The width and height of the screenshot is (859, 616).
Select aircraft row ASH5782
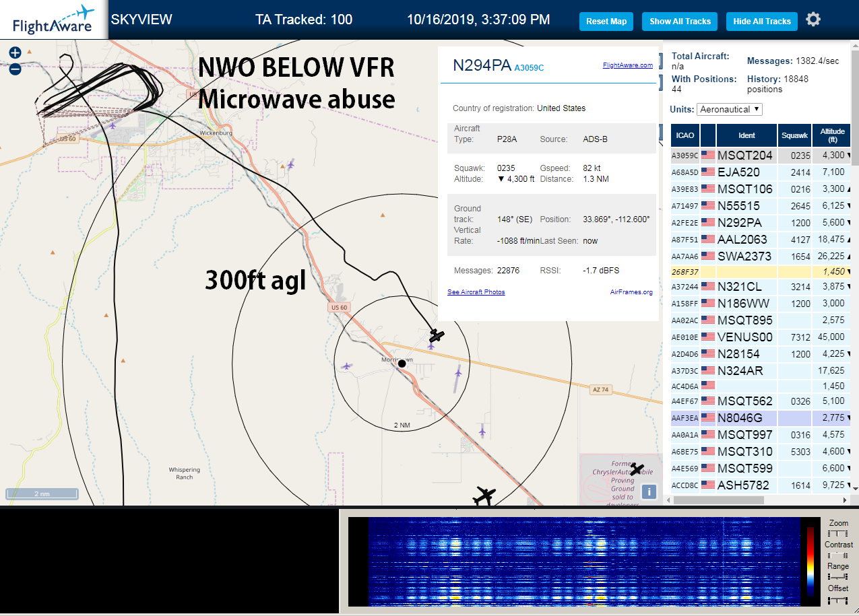coord(761,485)
